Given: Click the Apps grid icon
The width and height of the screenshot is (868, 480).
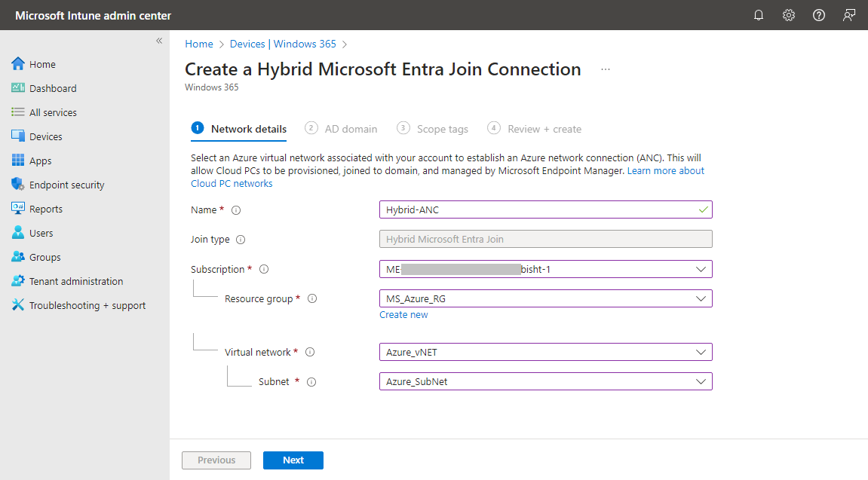Looking at the screenshot, I should click(17, 161).
